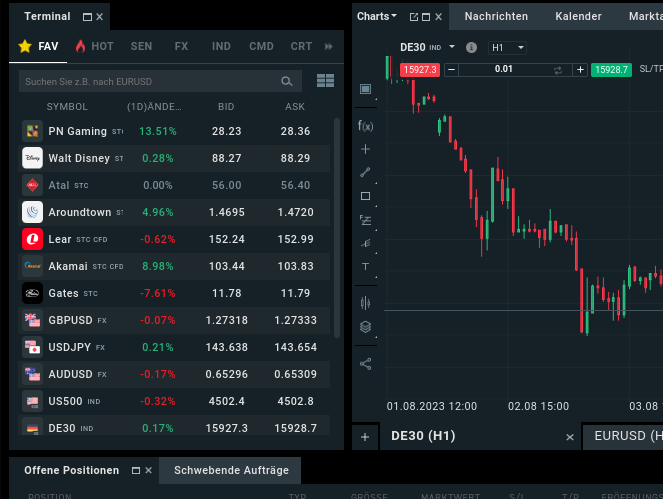
Task: Open the layers stack icon
Action: (x=365, y=327)
